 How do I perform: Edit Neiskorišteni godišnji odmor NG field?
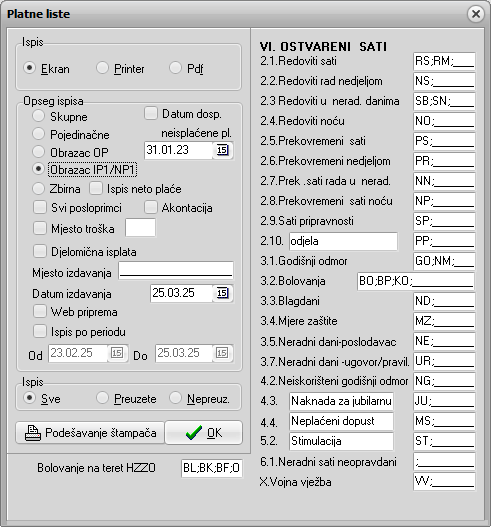(444, 381)
